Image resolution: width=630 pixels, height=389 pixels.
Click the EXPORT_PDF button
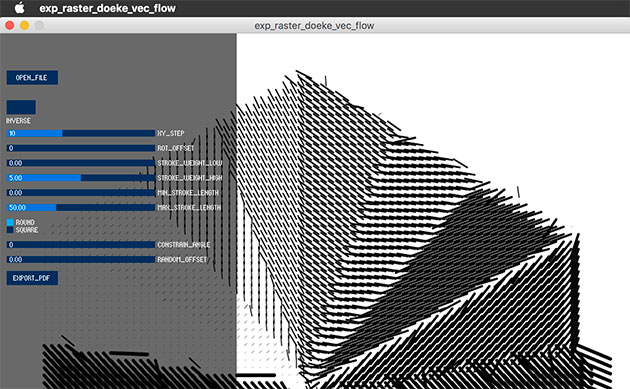point(32,278)
